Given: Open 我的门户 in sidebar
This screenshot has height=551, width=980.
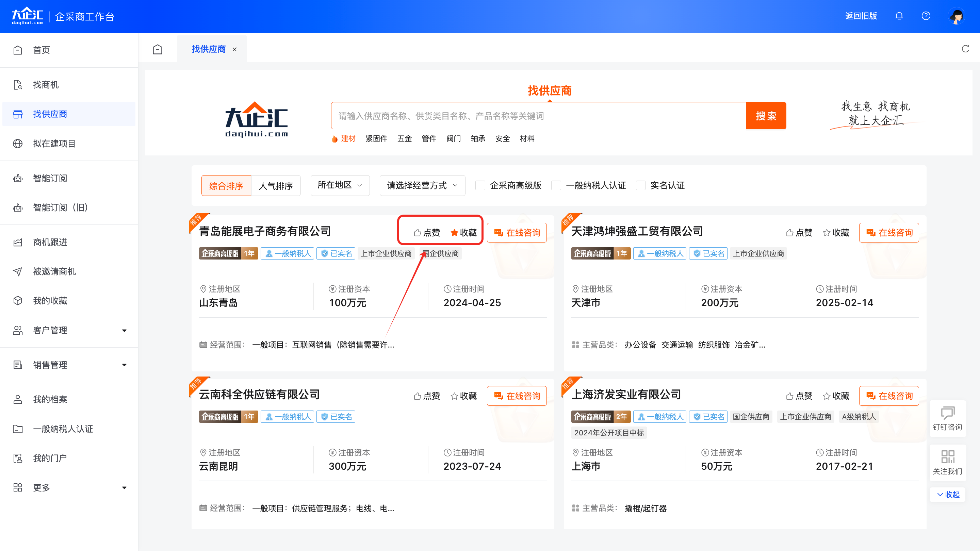Looking at the screenshot, I should click(x=69, y=458).
